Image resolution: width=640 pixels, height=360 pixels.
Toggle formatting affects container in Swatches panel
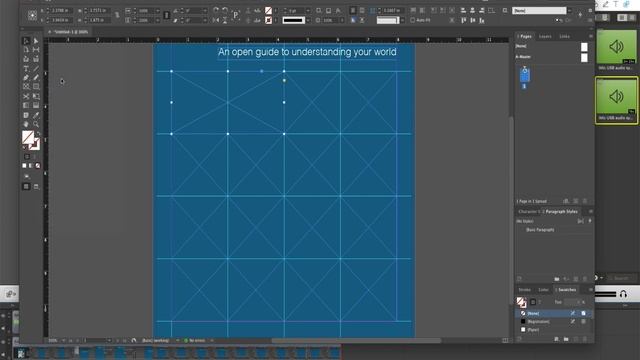[533, 302]
